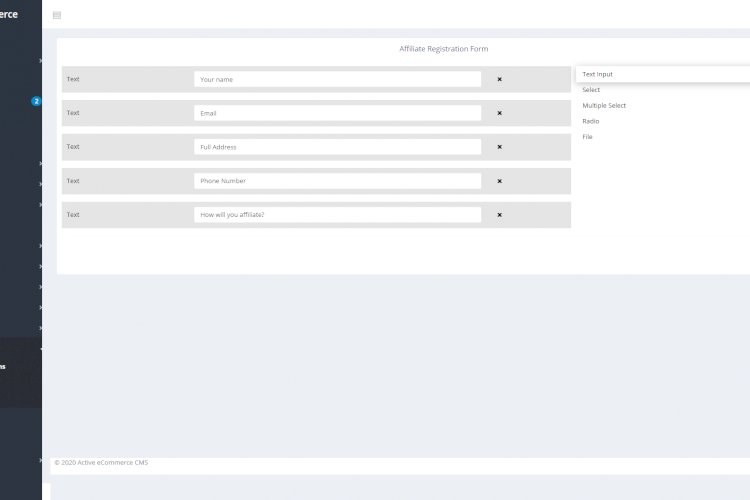Remove the Phone Number field row
This screenshot has width=750, height=500.
pyautogui.click(x=499, y=181)
